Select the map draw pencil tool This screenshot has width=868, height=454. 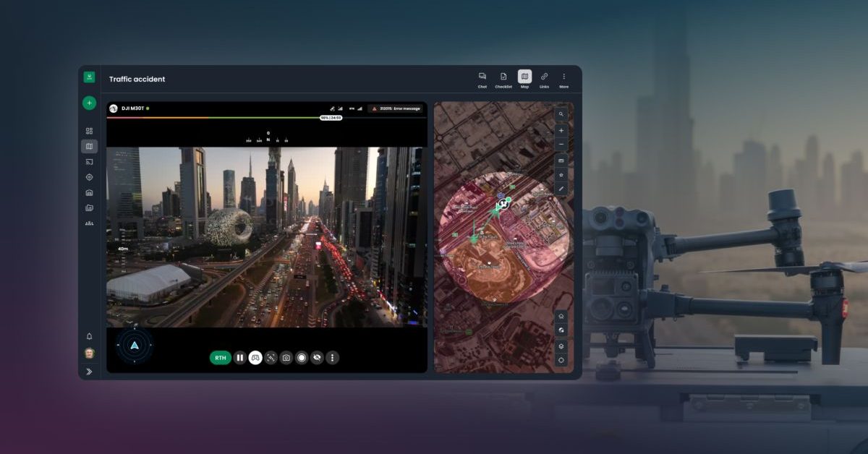tap(561, 189)
